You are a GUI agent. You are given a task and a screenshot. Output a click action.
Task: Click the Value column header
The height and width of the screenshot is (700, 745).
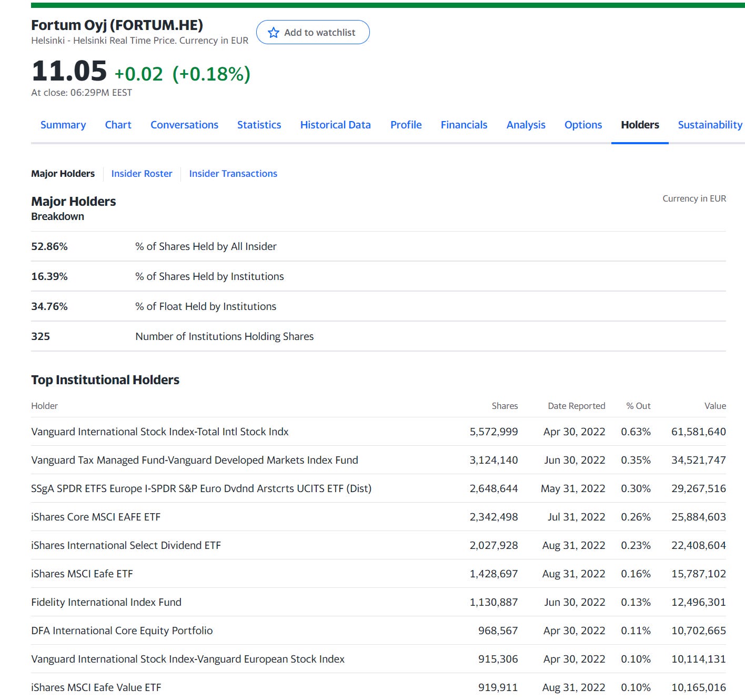click(715, 406)
